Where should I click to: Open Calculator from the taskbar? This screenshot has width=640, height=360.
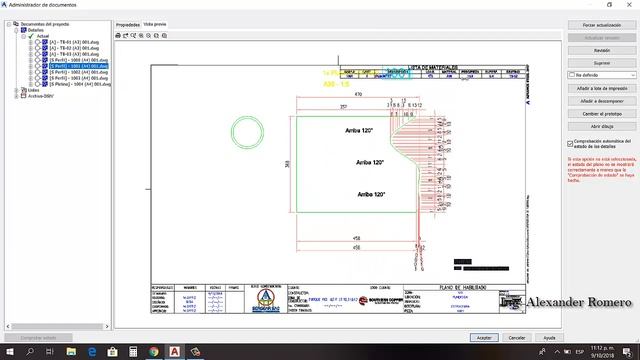click(133, 351)
